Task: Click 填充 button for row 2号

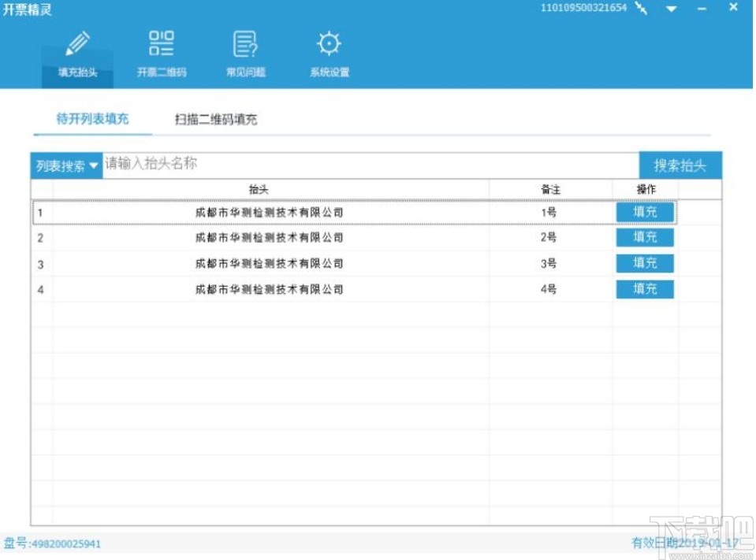Action: (x=645, y=237)
